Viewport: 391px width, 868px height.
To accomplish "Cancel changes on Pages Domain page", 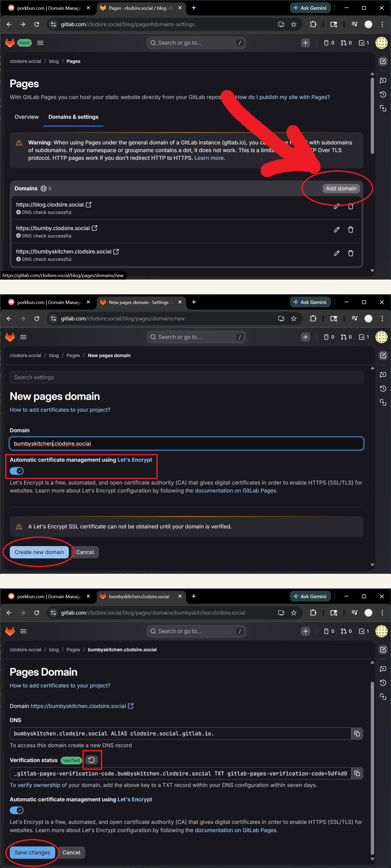I will 72,853.
